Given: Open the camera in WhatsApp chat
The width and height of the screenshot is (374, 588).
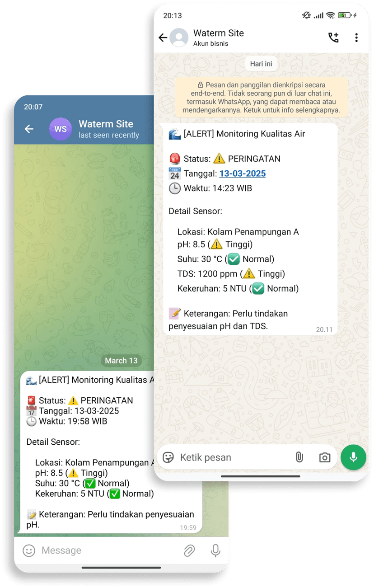Looking at the screenshot, I should [324, 457].
